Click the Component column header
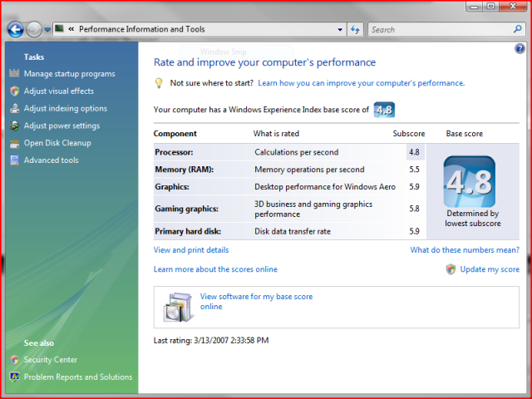 (175, 134)
